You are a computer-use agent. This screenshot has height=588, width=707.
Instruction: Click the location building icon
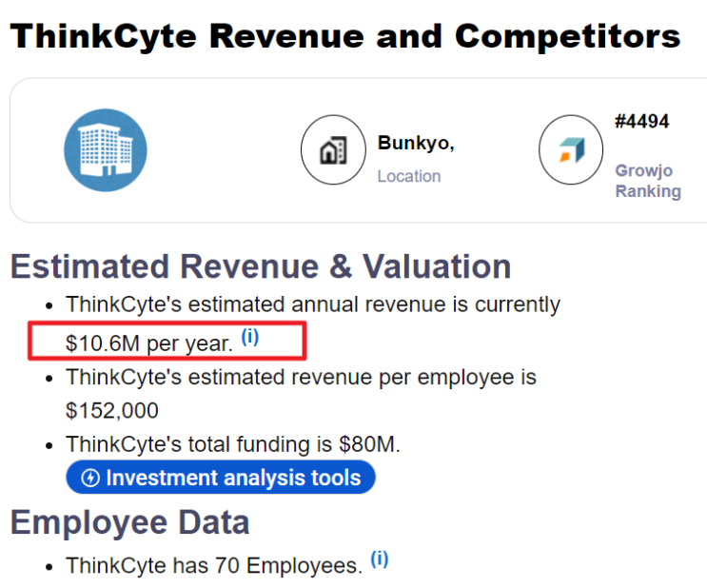click(333, 149)
